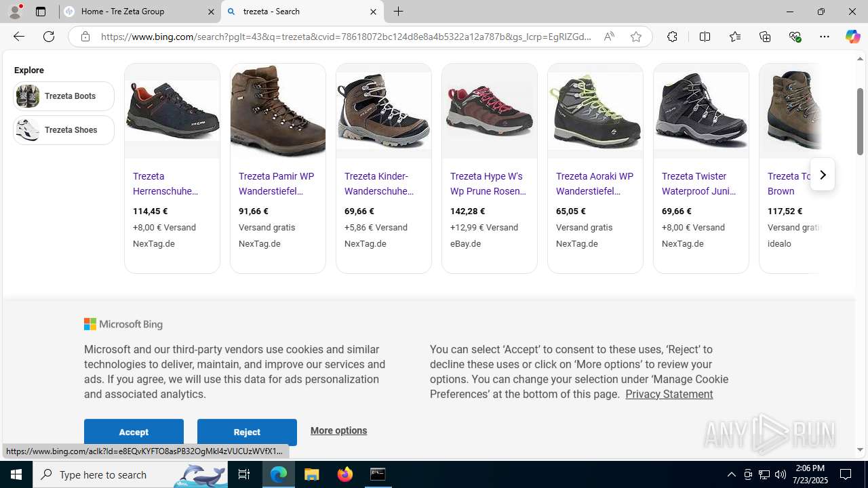Click the address bar URL
Screen dimensions: 868x488
coord(346,37)
